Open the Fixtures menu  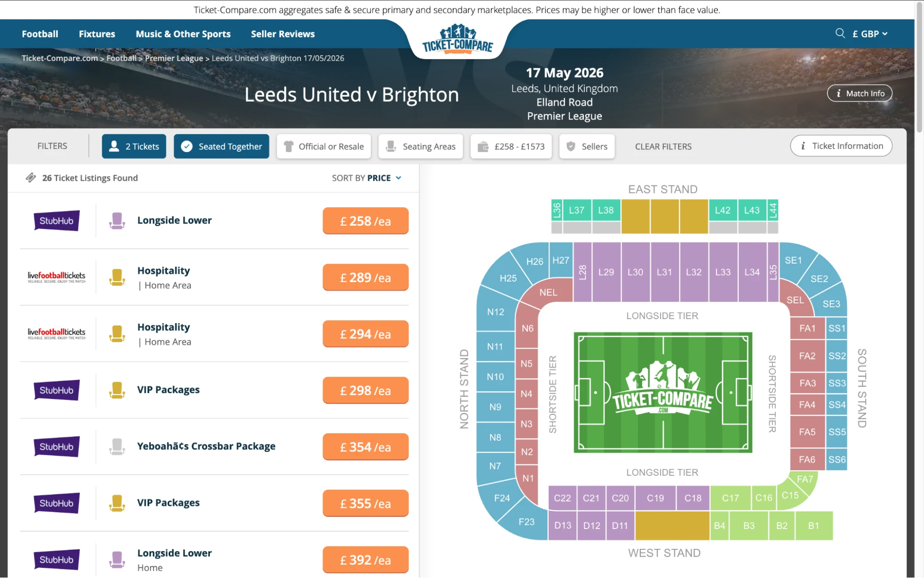click(97, 33)
